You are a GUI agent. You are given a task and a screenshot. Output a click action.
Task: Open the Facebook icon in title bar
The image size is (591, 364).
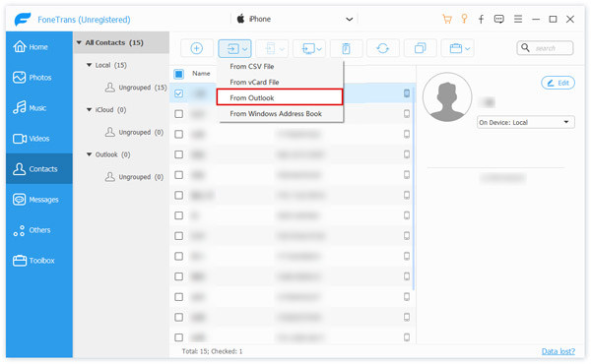pyautogui.click(x=481, y=20)
